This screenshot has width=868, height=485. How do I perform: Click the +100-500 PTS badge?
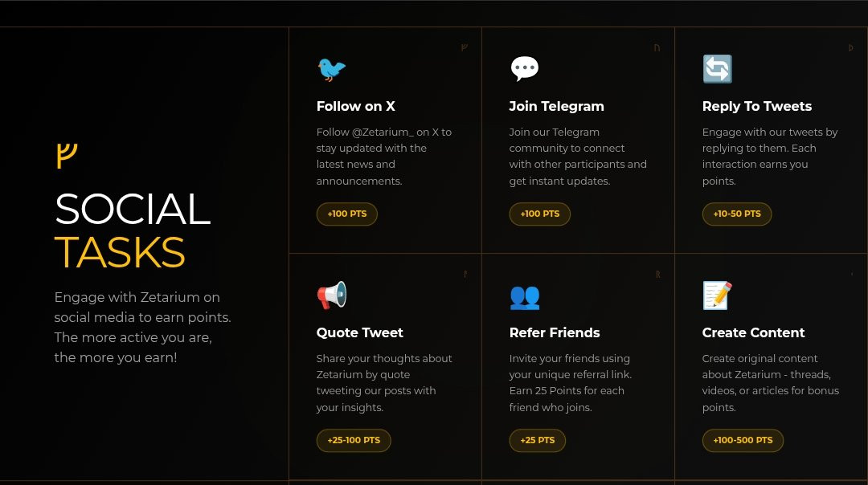[x=743, y=441]
